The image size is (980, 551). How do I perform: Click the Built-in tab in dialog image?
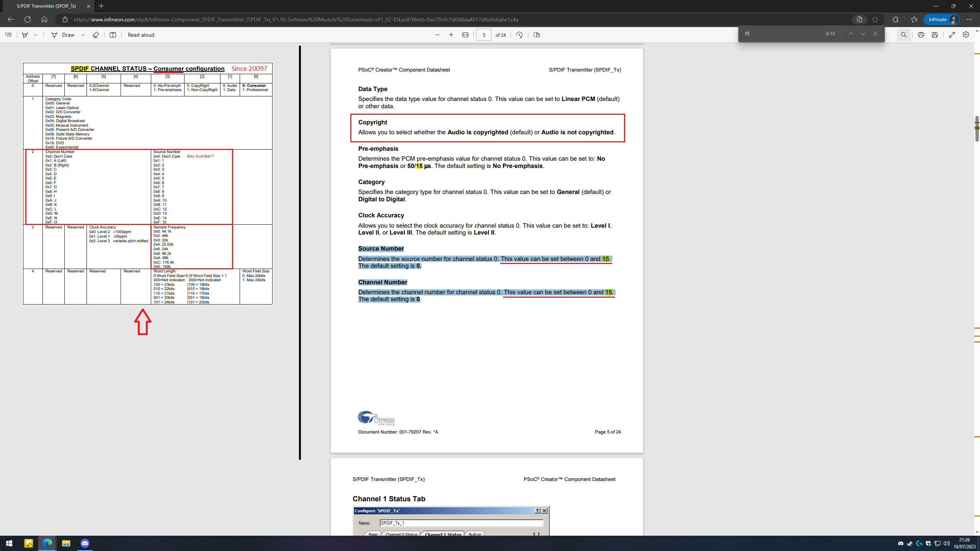[x=475, y=534]
